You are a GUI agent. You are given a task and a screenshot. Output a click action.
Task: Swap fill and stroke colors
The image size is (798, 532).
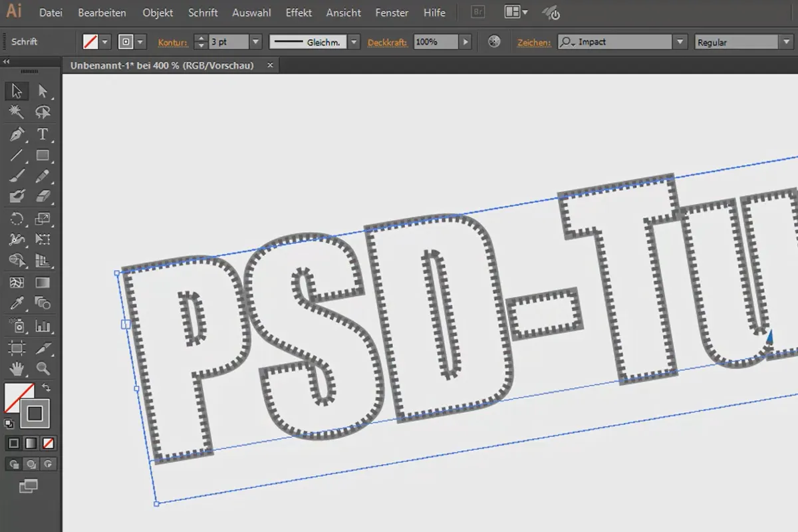47,387
